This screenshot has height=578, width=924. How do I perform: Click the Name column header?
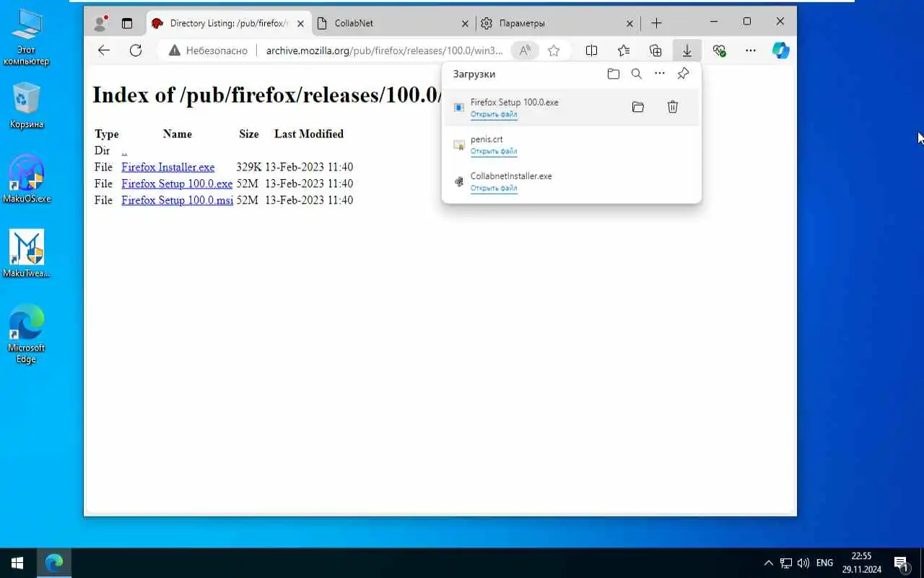tap(178, 134)
